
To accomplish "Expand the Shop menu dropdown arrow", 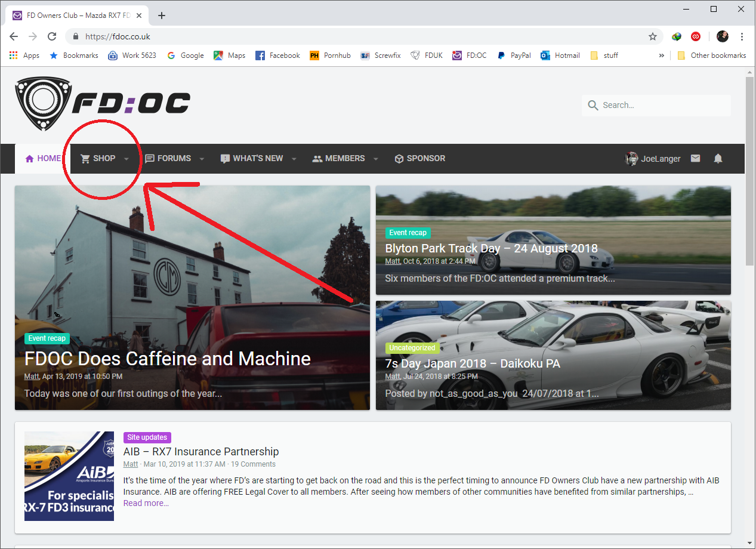I will 126,159.
